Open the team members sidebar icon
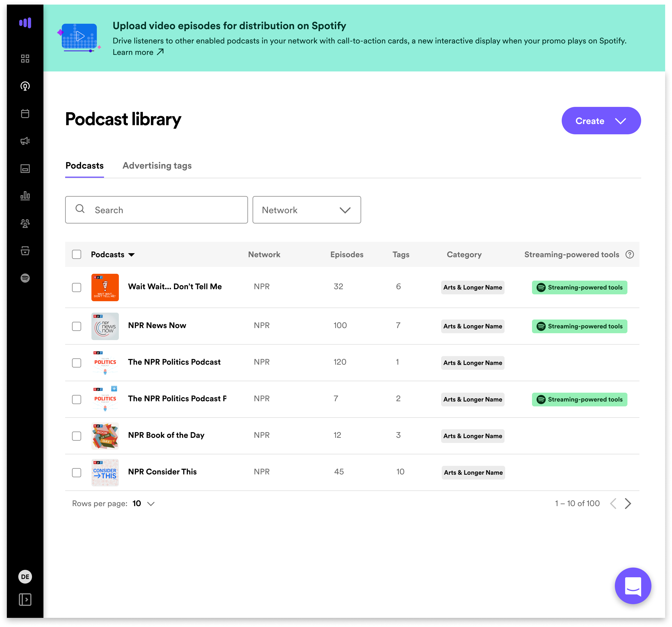Viewport: 672px width, 627px height. click(x=25, y=223)
